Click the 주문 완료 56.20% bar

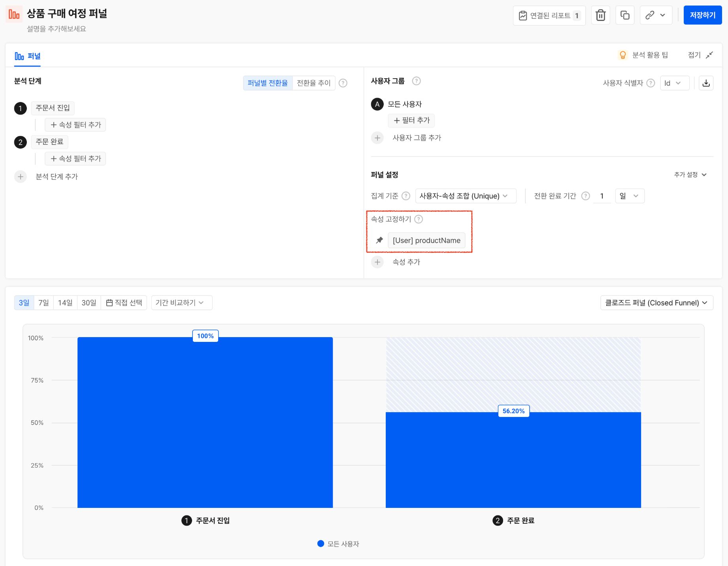click(513, 460)
